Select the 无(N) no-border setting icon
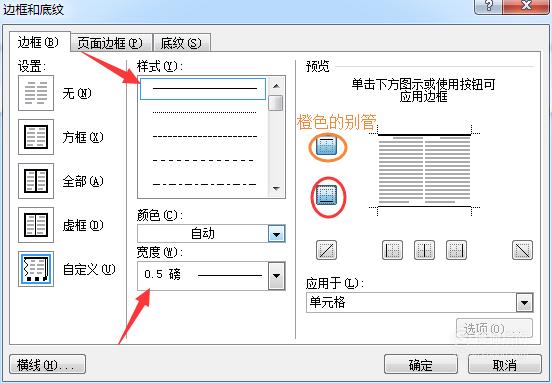 (x=36, y=93)
